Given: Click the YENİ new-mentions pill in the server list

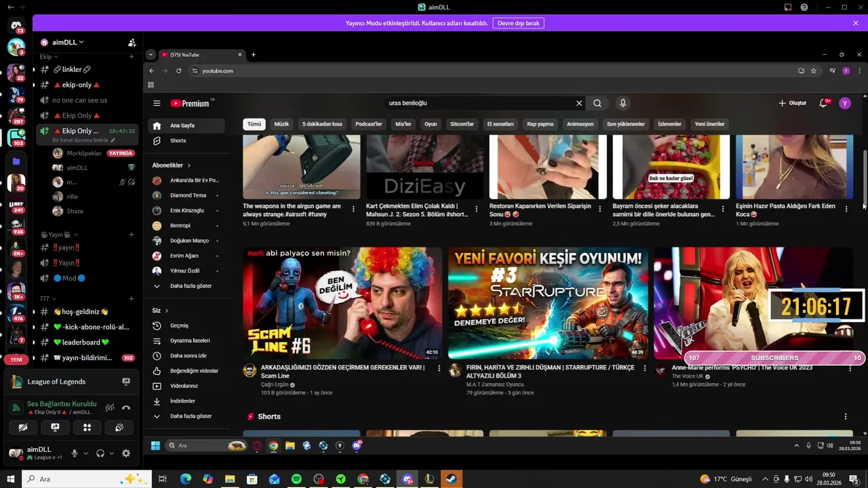Looking at the screenshot, I should (x=16, y=360).
